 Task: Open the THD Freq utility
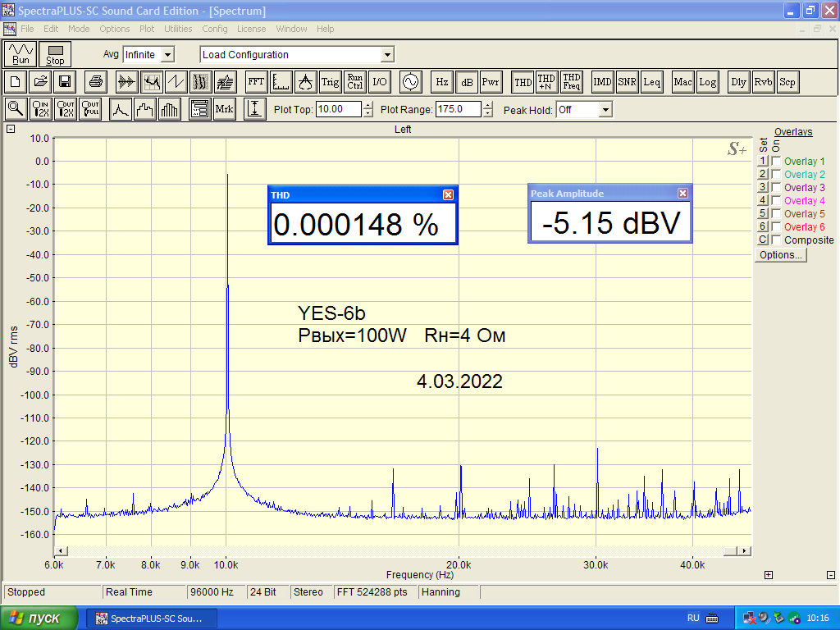(x=572, y=82)
